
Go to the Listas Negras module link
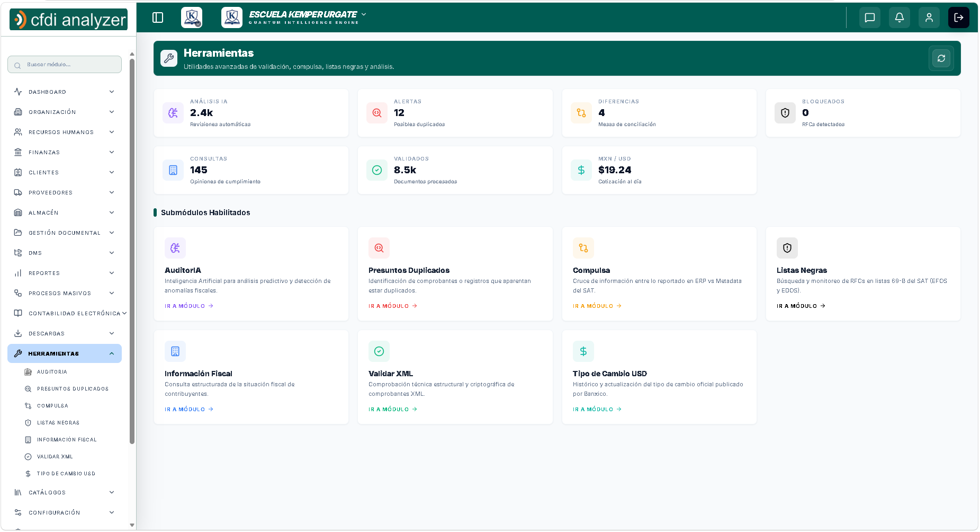[x=801, y=306]
